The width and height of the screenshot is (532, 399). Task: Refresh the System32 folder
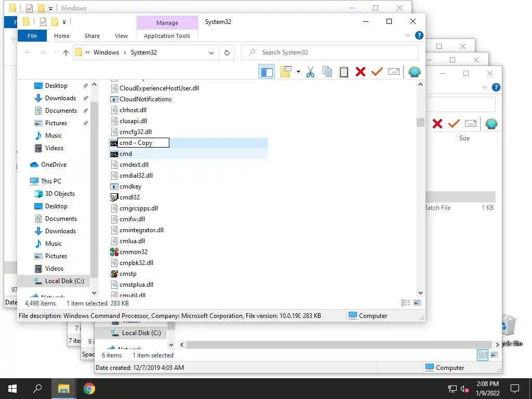coord(227,52)
